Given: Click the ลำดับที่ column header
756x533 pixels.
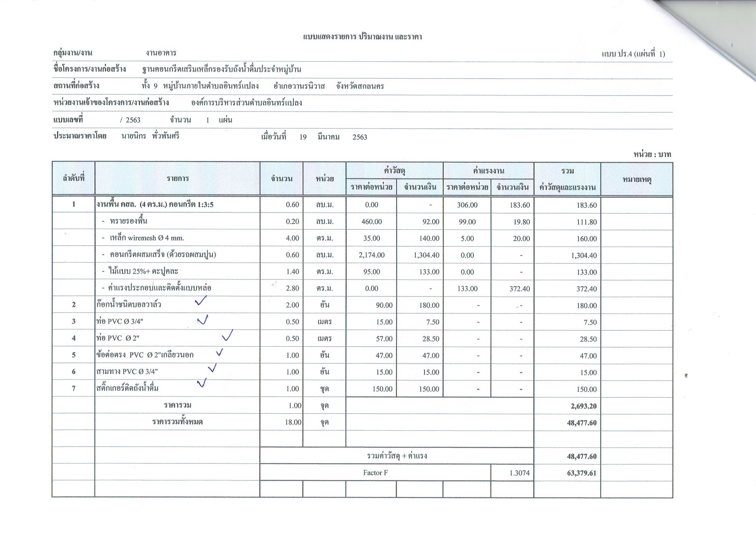Looking at the screenshot, I should (x=74, y=178).
